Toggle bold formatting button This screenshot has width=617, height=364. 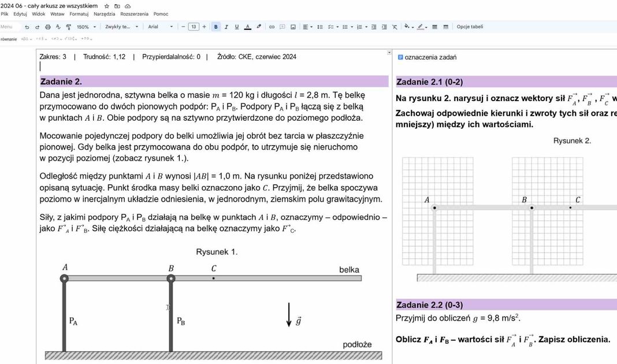215,27
